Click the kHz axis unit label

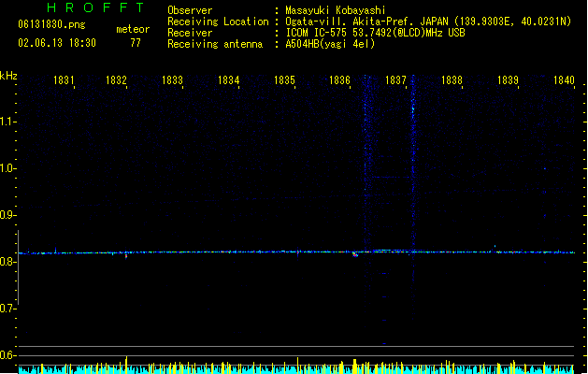click(x=8, y=76)
